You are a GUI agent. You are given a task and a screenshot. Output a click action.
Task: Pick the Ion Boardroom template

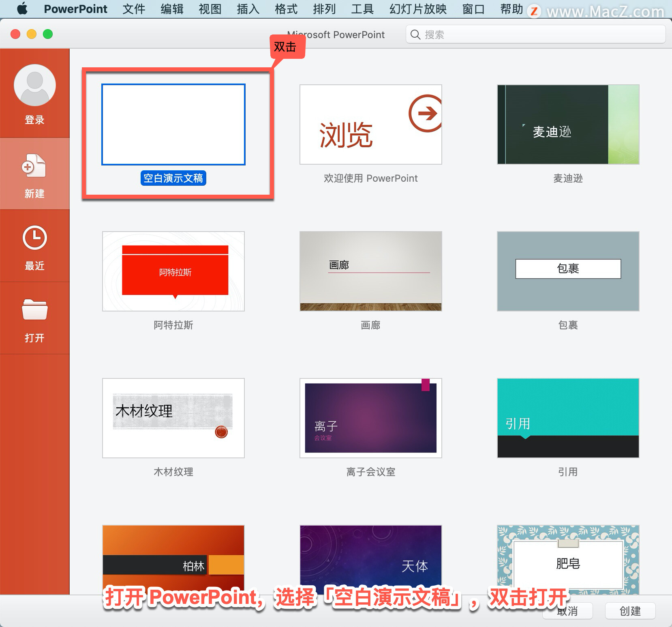[x=371, y=418]
